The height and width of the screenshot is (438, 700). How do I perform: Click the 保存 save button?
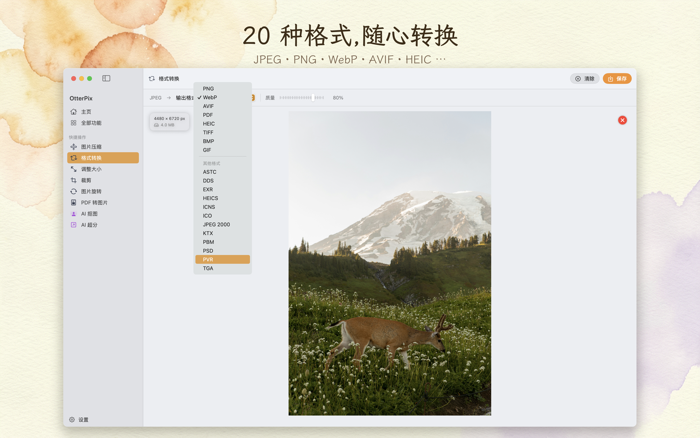[617, 79]
